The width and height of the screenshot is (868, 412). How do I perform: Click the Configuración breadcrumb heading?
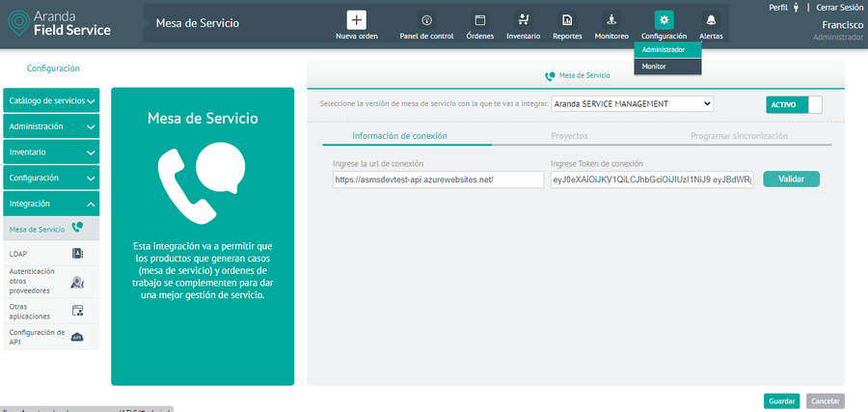click(53, 69)
